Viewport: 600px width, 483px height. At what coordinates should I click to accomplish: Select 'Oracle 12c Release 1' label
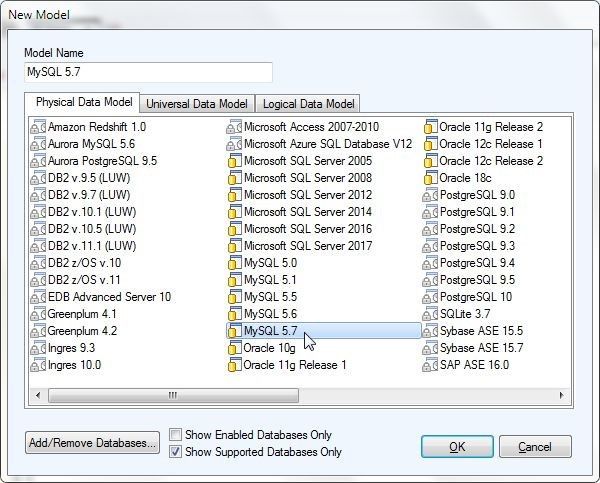coord(491,144)
